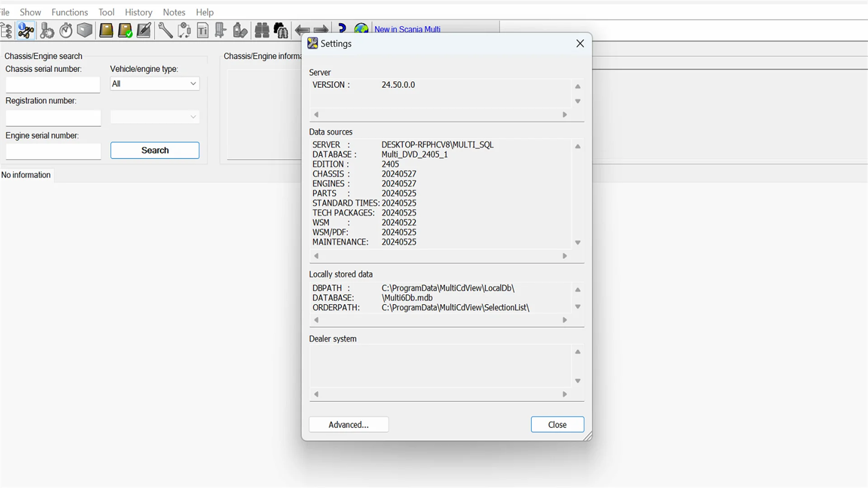Open the New in Scania Multi link
Viewport: 868px width, 488px height.
click(407, 29)
